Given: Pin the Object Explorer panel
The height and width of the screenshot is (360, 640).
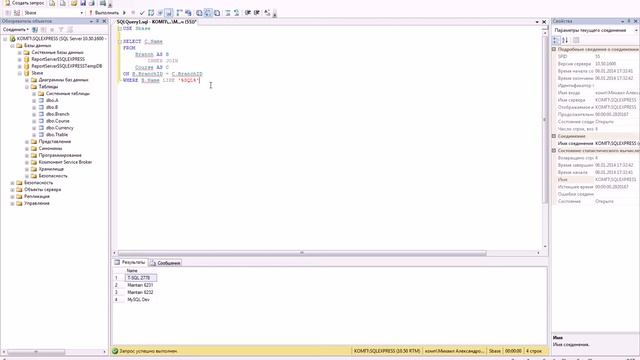Looking at the screenshot, I should click(98, 21).
